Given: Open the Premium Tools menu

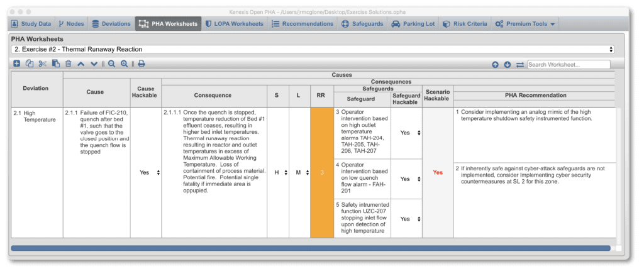Looking at the screenshot, I should (525, 24).
